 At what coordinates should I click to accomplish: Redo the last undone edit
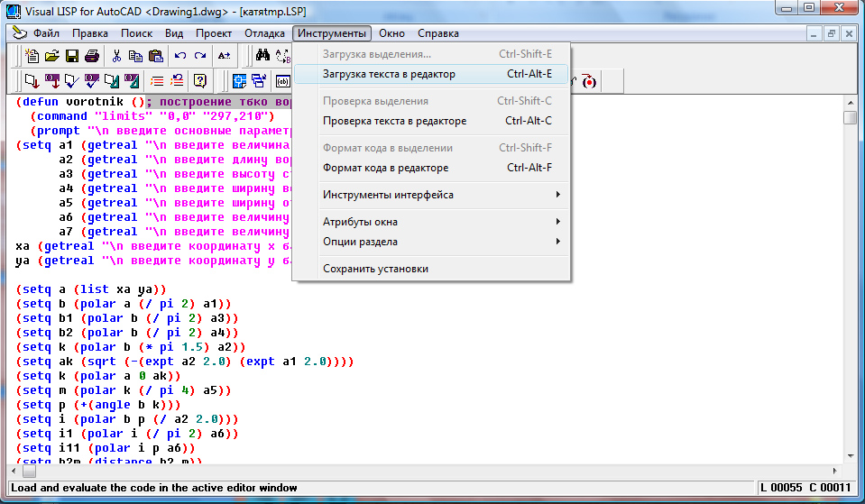tap(200, 55)
